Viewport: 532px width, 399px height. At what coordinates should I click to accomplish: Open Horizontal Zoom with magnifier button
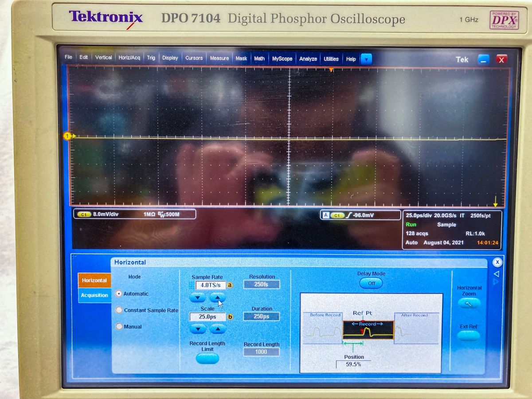click(469, 303)
